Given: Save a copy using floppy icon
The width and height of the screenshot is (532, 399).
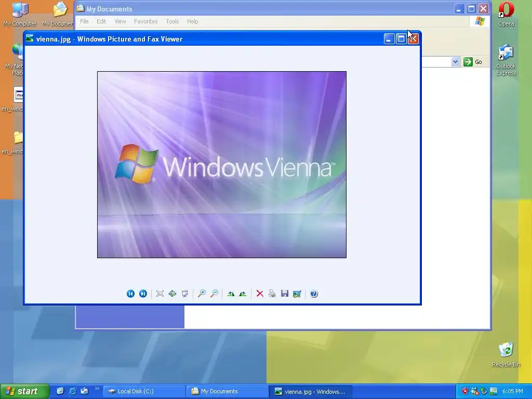Looking at the screenshot, I should point(285,294).
